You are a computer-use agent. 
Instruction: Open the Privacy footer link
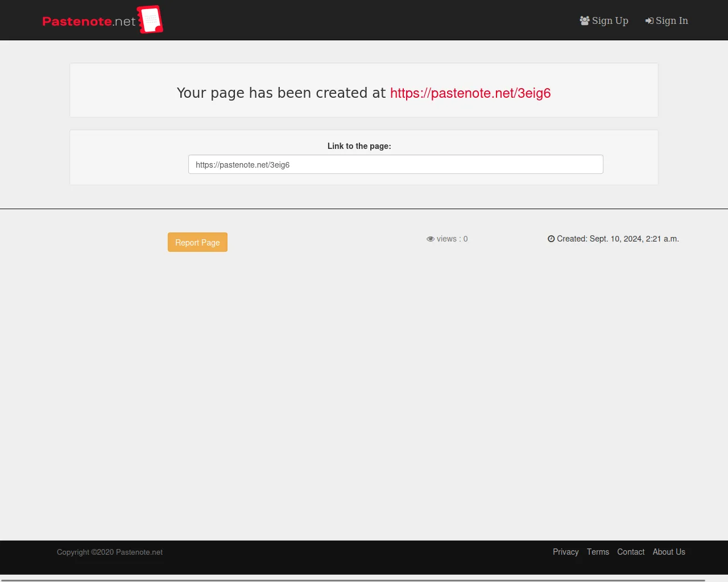click(x=565, y=552)
